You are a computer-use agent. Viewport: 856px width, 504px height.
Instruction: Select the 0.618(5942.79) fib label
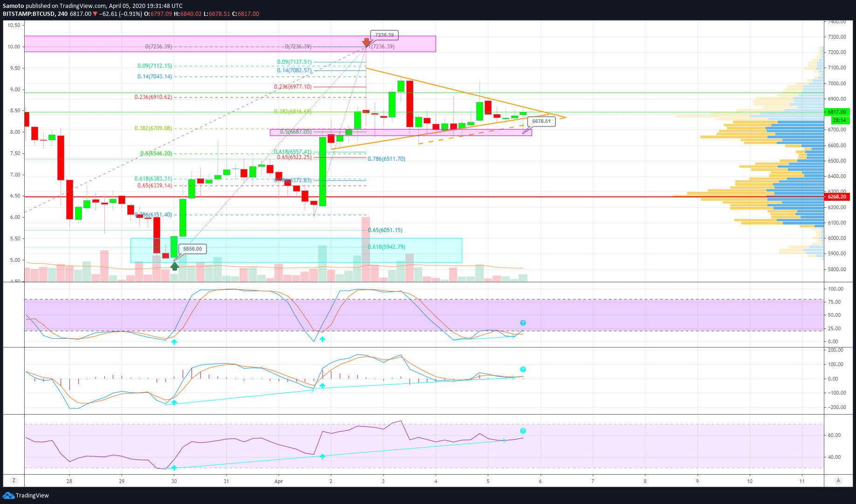pyautogui.click(x=387, y=247)
